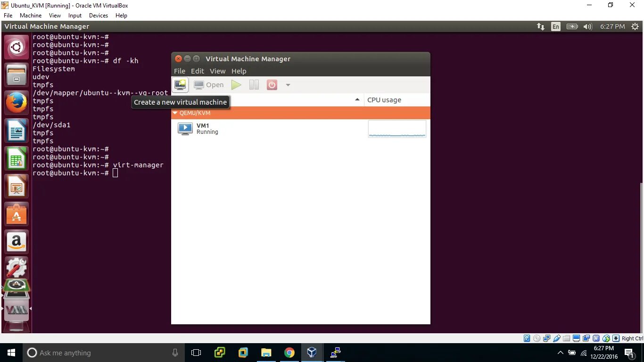
Task: Click the VirtualBox CPU chip status icon
Action: click(596, 338)
